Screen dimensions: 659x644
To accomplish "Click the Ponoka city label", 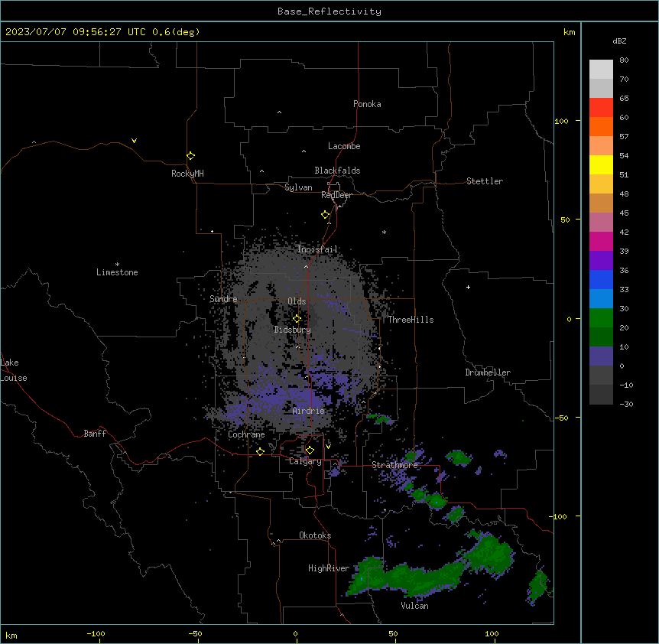I will 367,104.
